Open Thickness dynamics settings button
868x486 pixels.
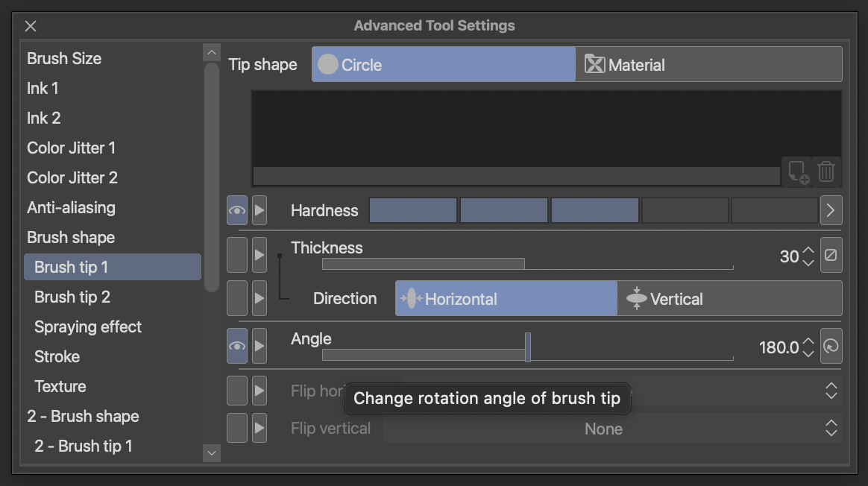[831, 255]
